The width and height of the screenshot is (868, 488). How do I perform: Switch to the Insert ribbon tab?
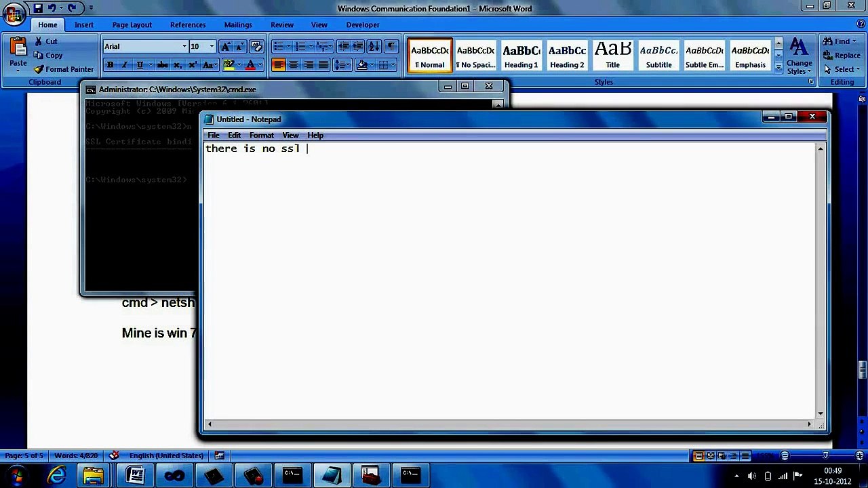[84, 25]
